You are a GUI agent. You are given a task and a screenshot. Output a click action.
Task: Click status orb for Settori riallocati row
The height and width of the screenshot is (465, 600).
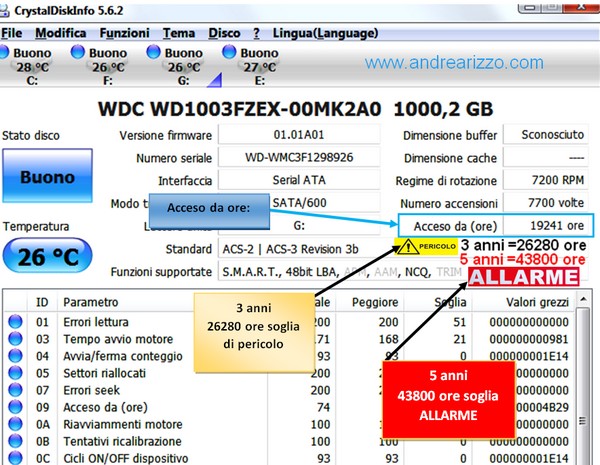coord(15,373)
